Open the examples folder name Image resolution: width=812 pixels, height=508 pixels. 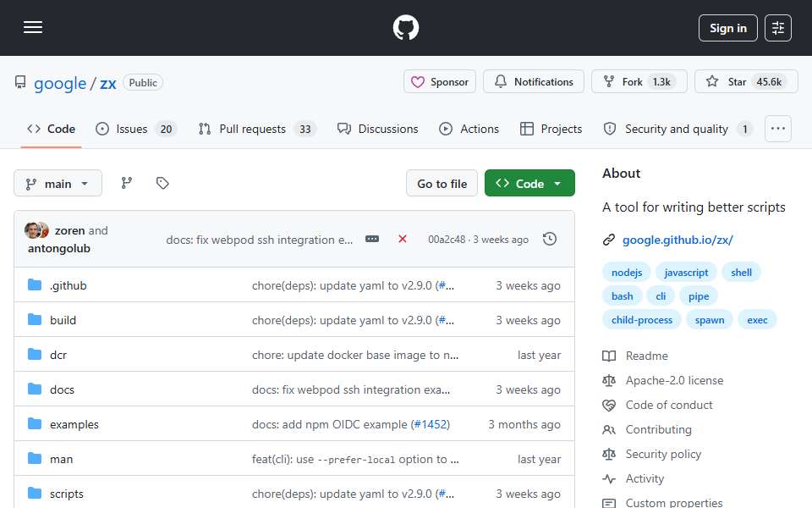(x=74, y=424)
